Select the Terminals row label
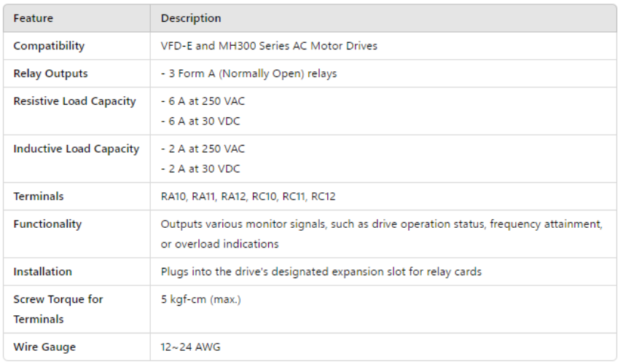This screenshot has height=364, width=623. coord(39,197)
